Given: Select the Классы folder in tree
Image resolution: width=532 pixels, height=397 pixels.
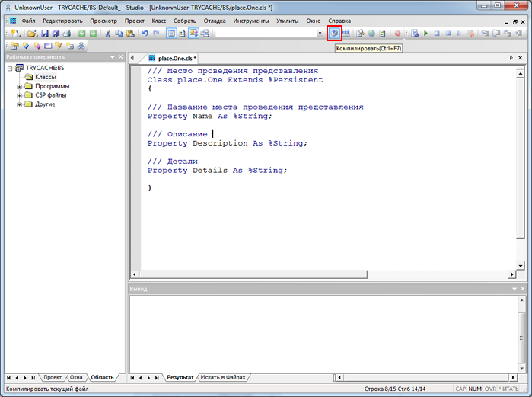Looking at the screenshot, I should point(46,77).
